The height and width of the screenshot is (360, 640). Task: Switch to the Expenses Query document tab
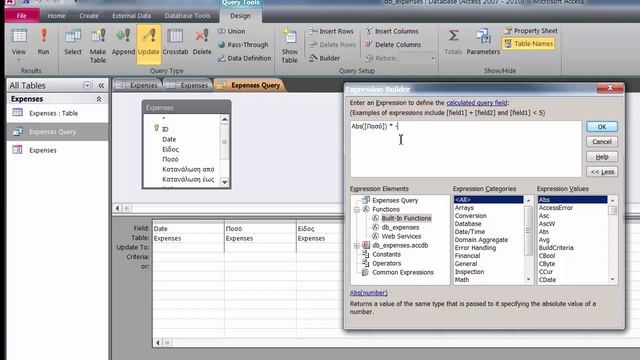pos(249,85)
